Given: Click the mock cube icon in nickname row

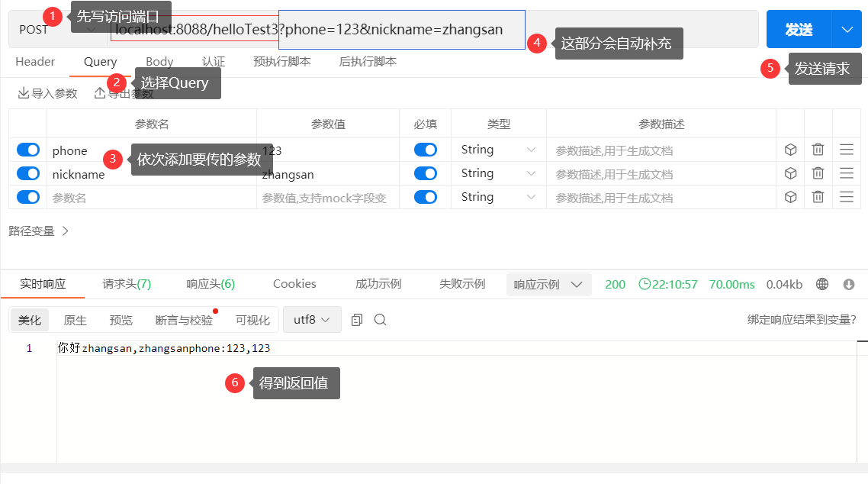Looking at the screenshot, I should 790,173.
